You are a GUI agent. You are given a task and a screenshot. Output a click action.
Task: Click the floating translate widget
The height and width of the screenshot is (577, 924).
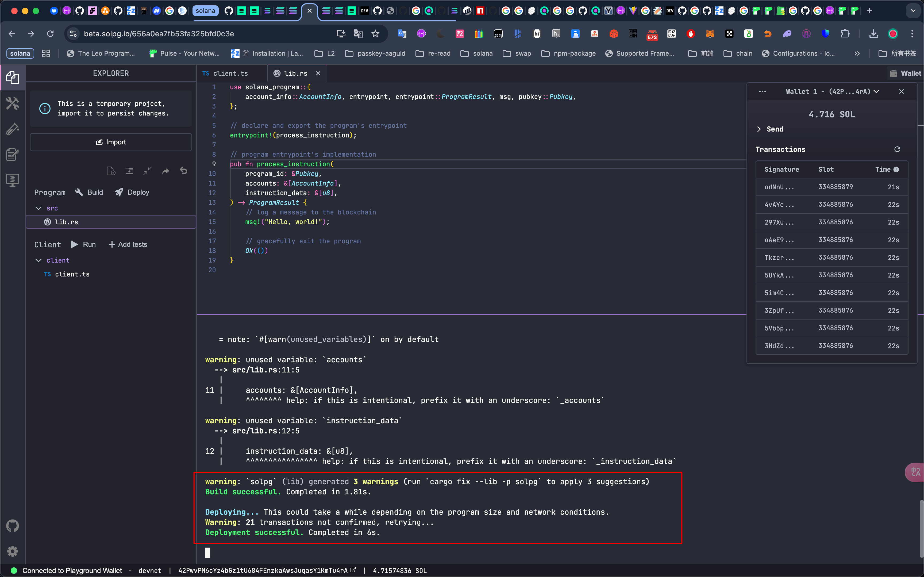point(915,472)
